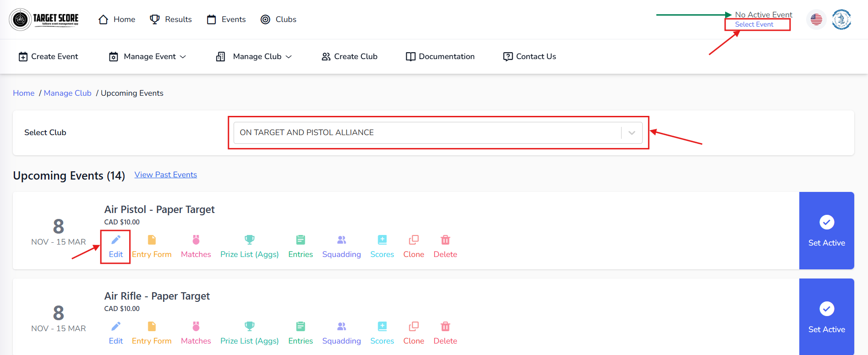The image size is (868, 355).
Task: Open Clubs in top navigation
Action: click(x=278, y=19)
